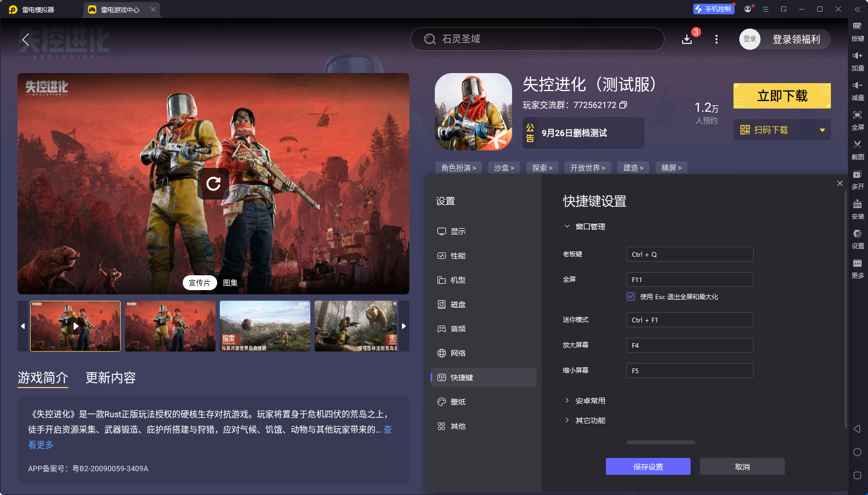Open 音频 settings category
The image size is (868, 495).
pyautogui.click(x=484, y=329)
